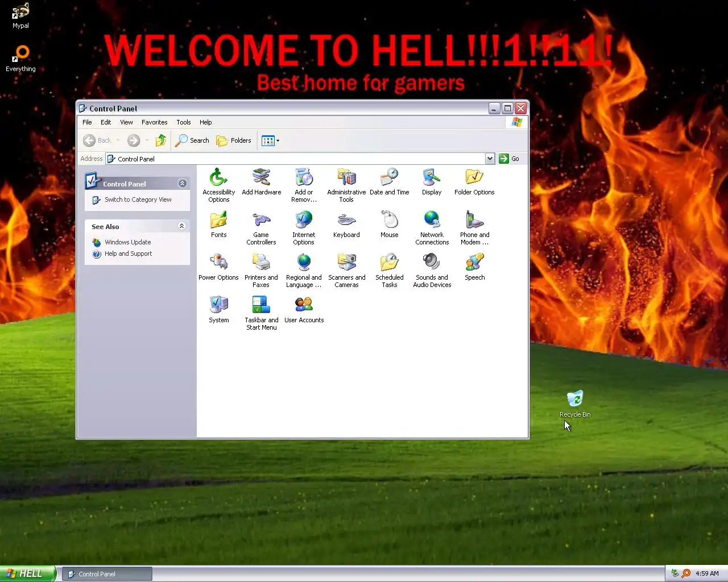Open Date and Time settings
This screenshot has height=582, width=728.
[x=389, y=181]
